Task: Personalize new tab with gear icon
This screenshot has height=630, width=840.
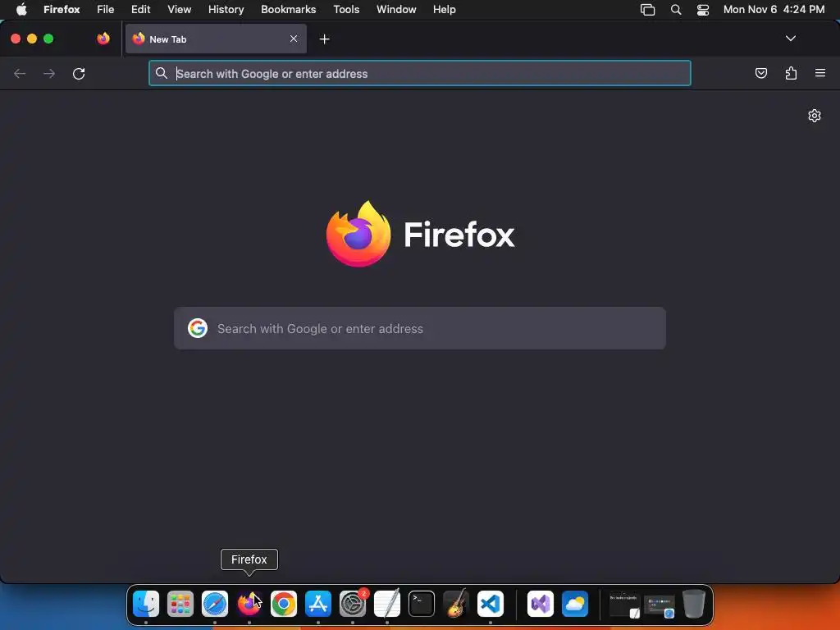Action: pyautogui.click(x=815, y=116)
